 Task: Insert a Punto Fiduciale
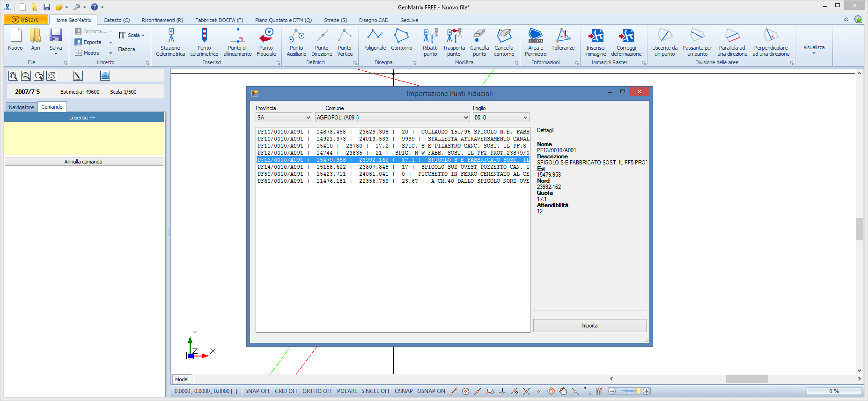(266, 42)
